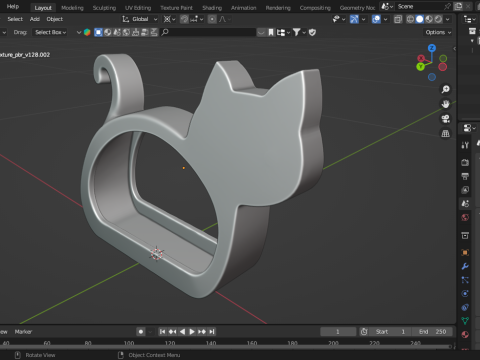Open the Select Box drag dropdown
The height and width of the screenshot is (360, 480).
(x=51, y=32)
